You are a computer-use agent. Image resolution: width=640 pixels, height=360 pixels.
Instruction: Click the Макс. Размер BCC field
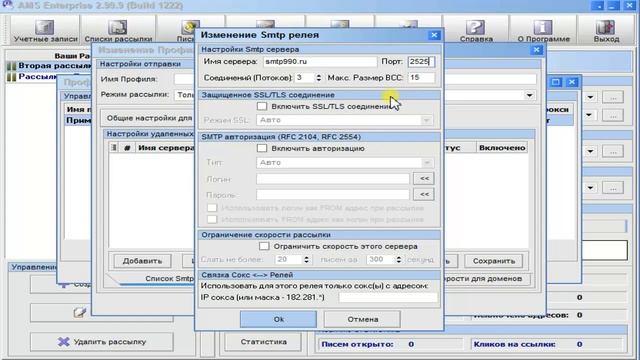[x=421, y=78]
